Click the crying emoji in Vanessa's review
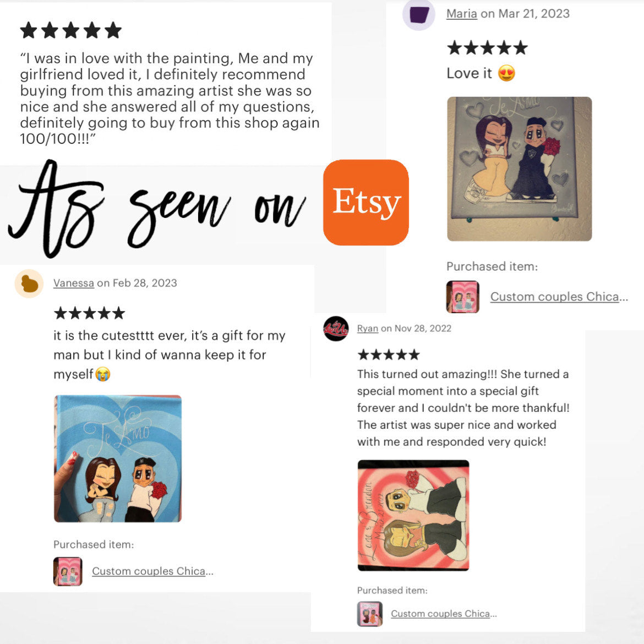644x644 pixels. tap(103, 374)
